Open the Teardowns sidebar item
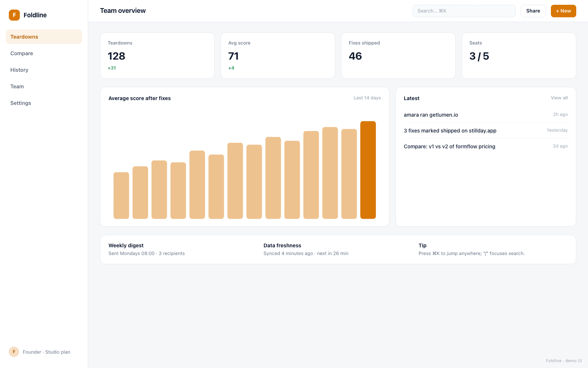 44,37
